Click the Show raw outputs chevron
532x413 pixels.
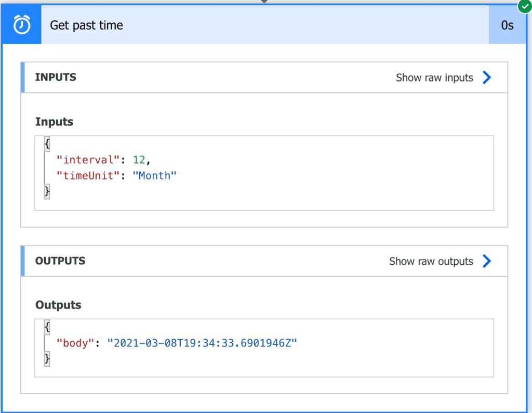pyautogui.click(x=487, y=261)
